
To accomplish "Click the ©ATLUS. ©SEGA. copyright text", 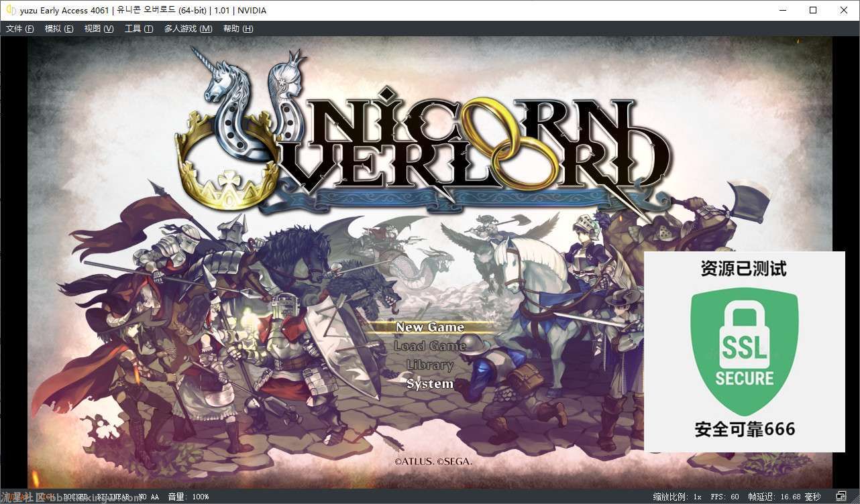I will [433, 461].
